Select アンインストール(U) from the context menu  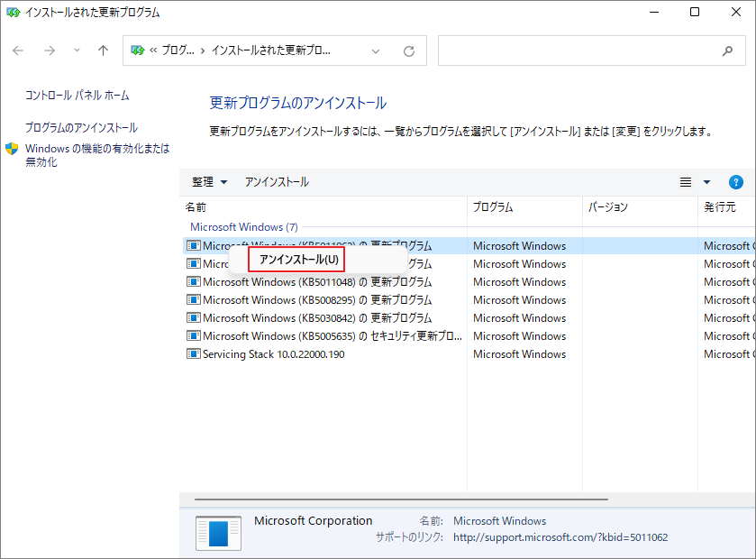(x=296, y=259)
